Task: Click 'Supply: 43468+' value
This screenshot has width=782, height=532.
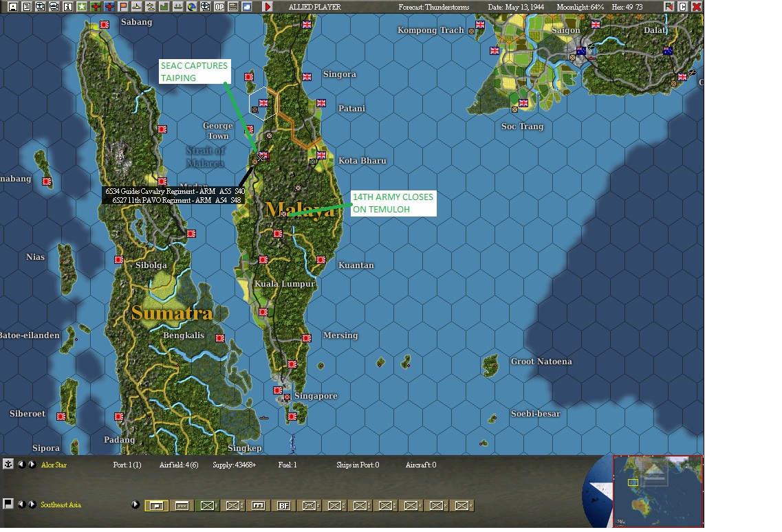Action: [235, 465]
